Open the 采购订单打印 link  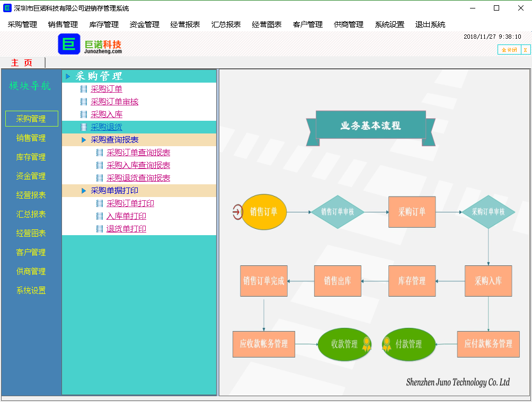pyautogui.click(x=130, y=203)
